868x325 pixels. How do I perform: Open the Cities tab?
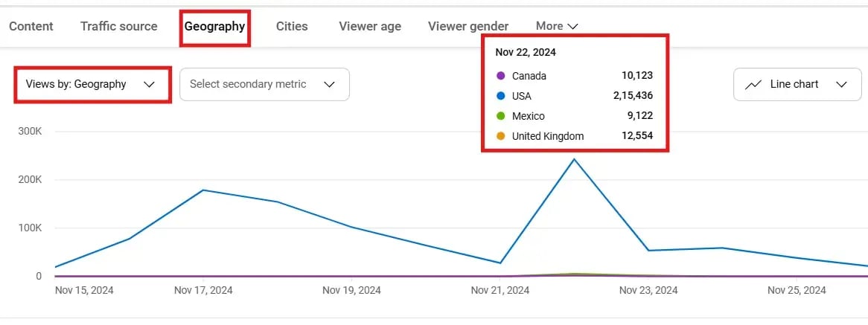[x=291, y=26]
